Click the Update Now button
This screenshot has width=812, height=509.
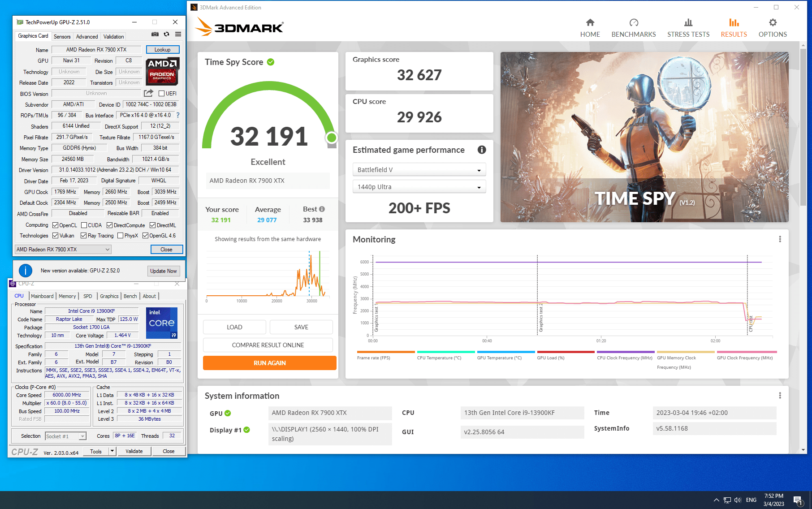164,271
